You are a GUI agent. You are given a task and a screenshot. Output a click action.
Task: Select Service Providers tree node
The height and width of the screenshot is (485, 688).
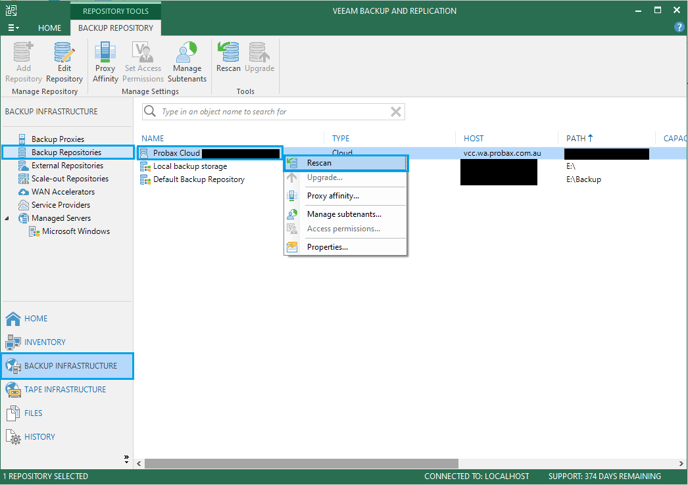pos(61,205)
